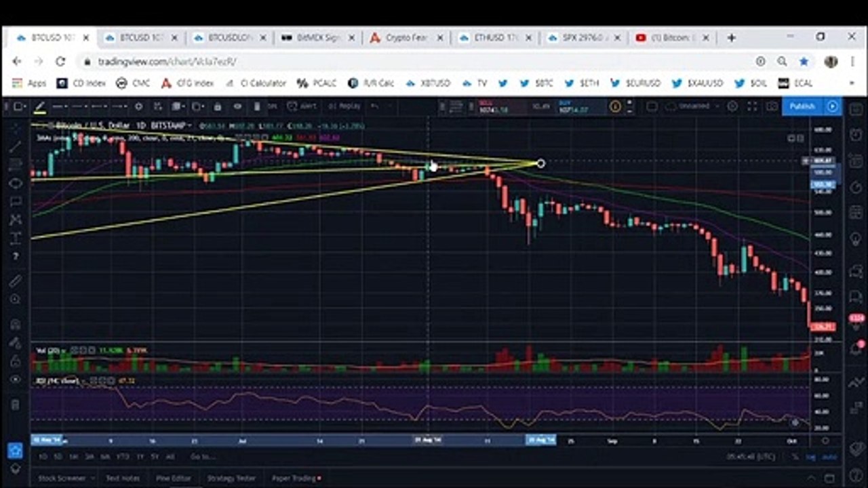The height and width of the screenshot is (488, 868).
Task: Click the blue Publish button
Action: (x=802, y=106)
